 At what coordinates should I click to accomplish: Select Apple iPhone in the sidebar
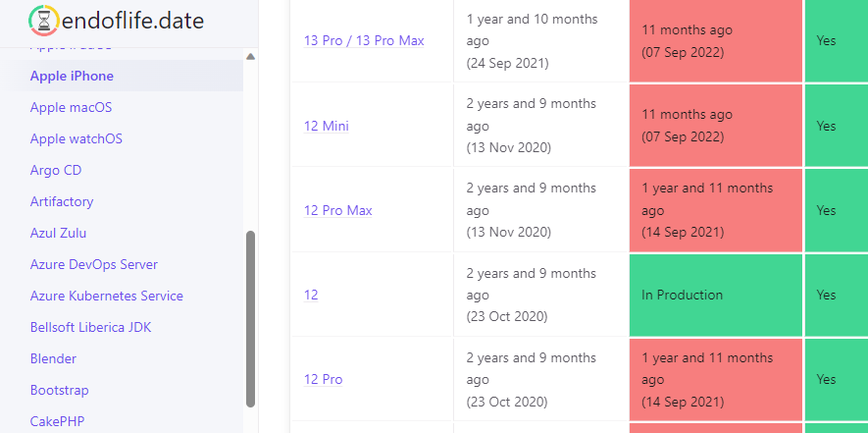point(72,76)
